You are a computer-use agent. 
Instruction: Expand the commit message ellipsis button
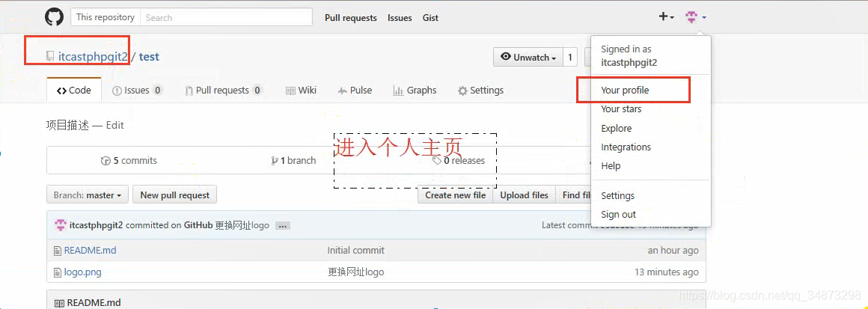(x=283, y=226)
